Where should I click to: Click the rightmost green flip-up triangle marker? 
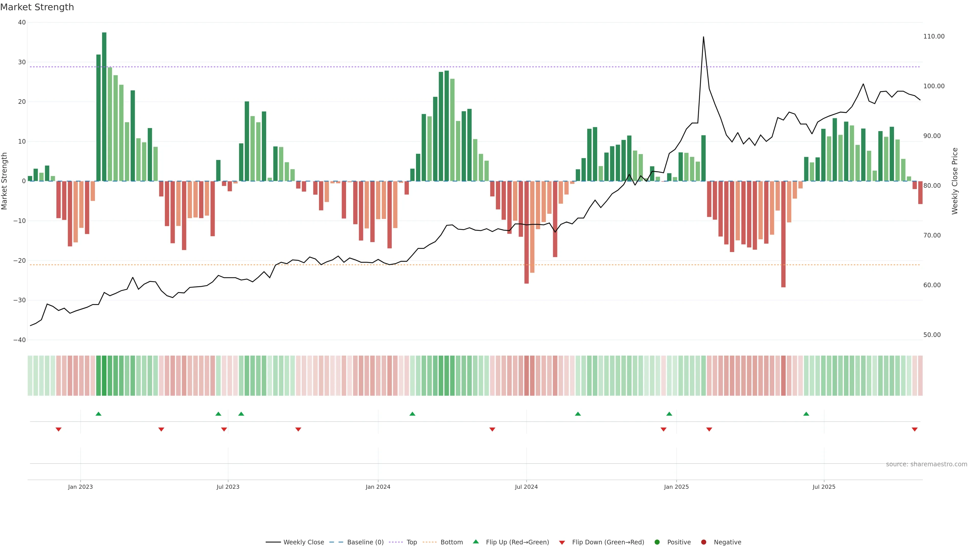(x=806, y=414)
